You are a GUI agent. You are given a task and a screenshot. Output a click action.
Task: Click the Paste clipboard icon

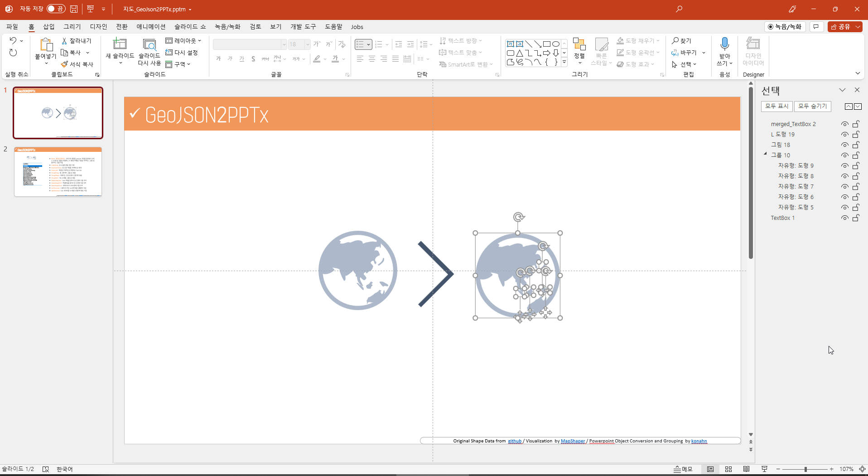46,45
